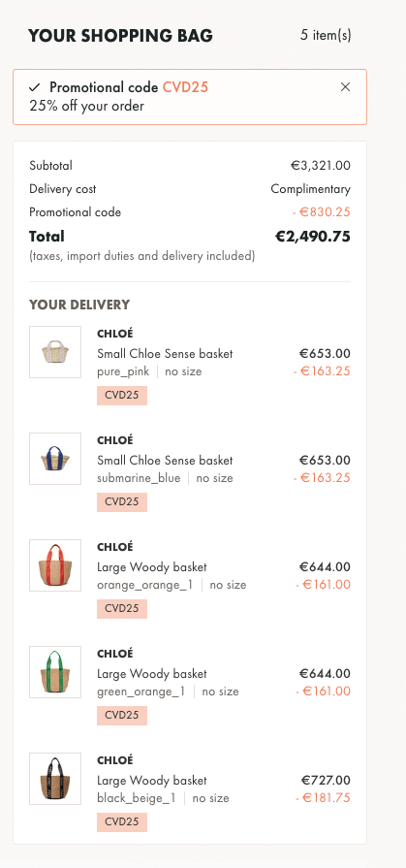
Task: Open the black_beige Woody basket thumbnail
Action: tap(55, 779)
